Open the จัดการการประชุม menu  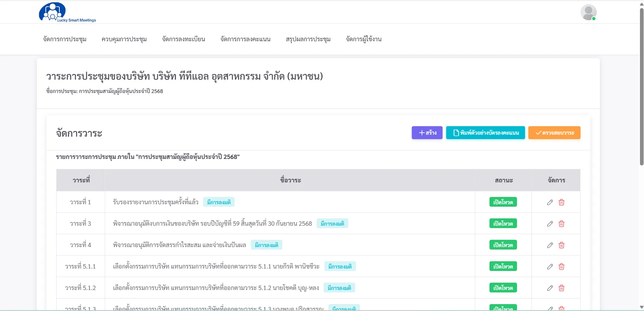click(x=65, y=39)
